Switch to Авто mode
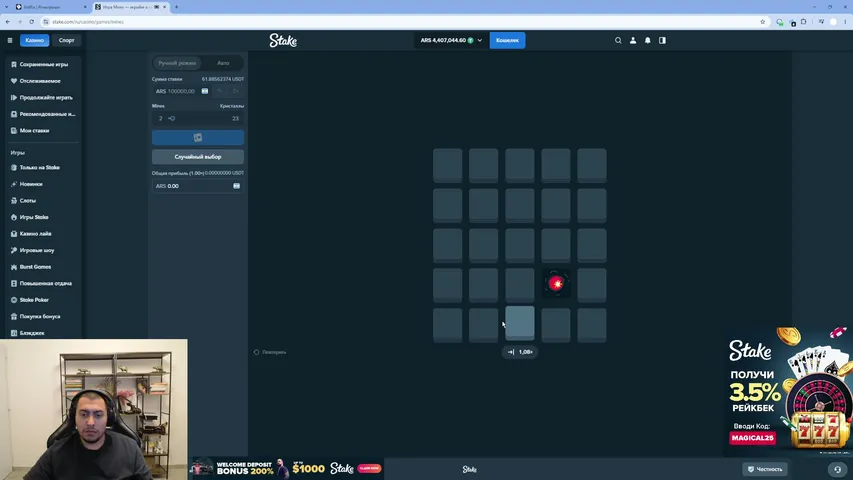This screenshot has height=480, width=853. tap(223, 63)
